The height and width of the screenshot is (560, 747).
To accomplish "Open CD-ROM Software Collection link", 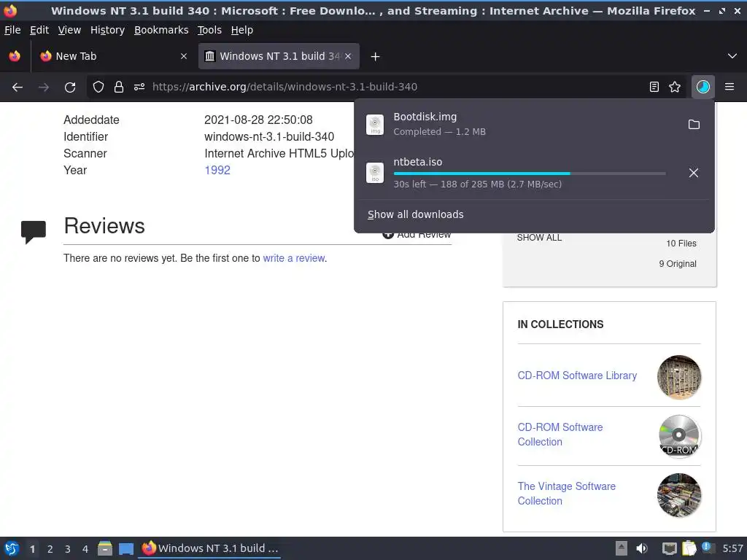I will 560,435.
